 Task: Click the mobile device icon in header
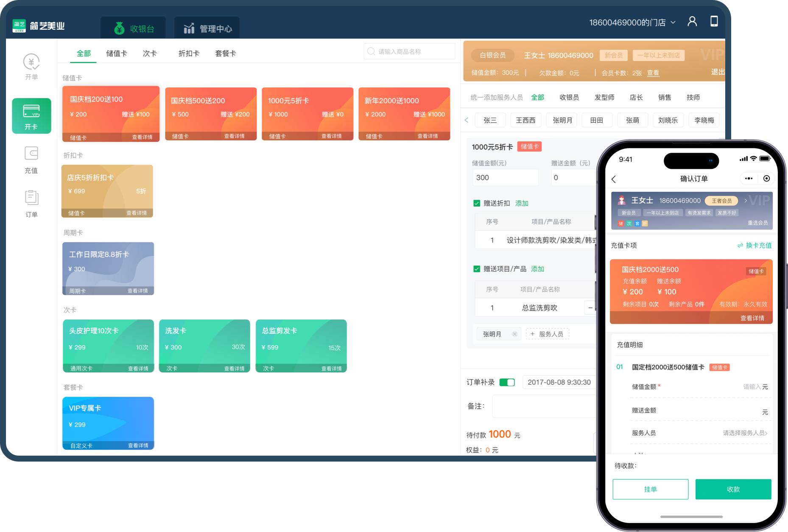tap(714, 21)
